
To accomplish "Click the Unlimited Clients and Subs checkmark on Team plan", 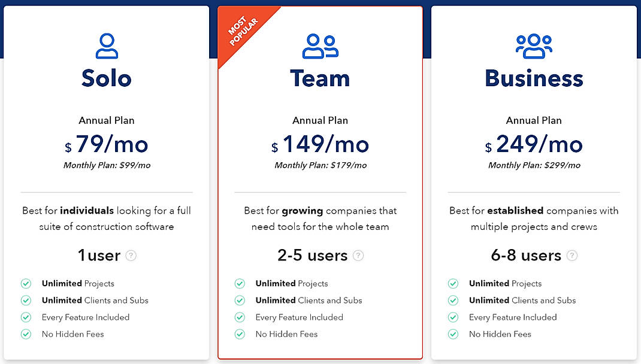I will click(x=240, y=301).
